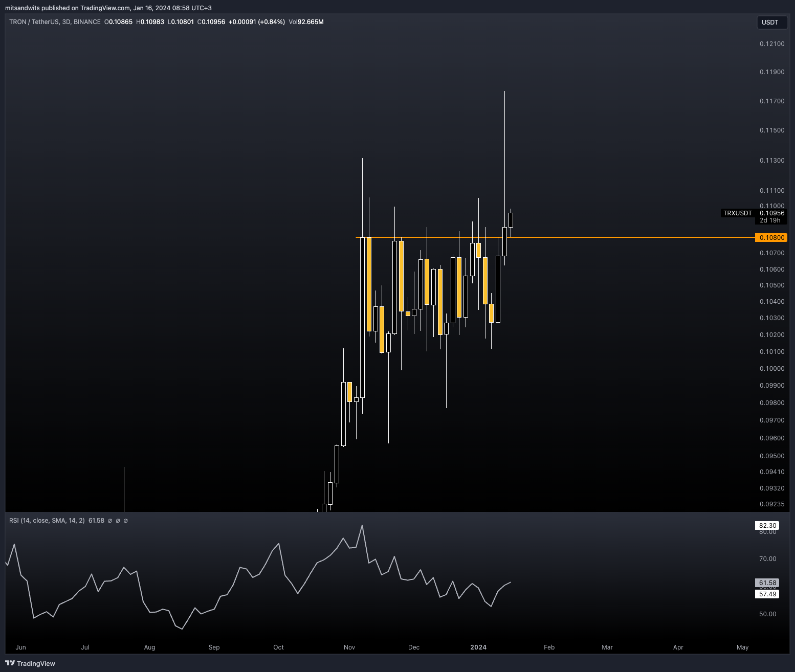Viewport: 795px width, 672px height.
Task: Click the Dec label on time axis
Action: [414, 647]
